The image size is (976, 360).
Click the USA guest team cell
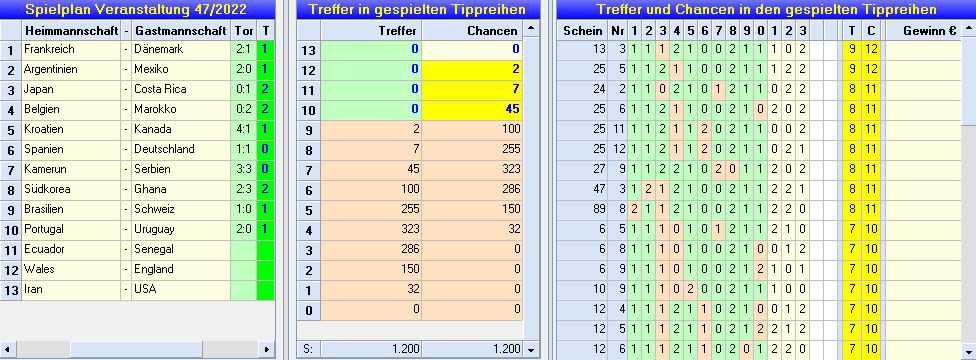coord(181,289)
